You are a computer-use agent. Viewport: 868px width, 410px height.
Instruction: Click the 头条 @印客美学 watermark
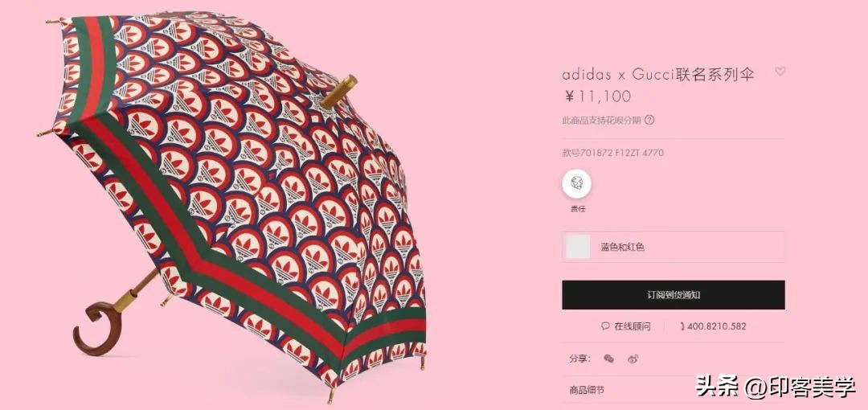[x=775, y=386]
